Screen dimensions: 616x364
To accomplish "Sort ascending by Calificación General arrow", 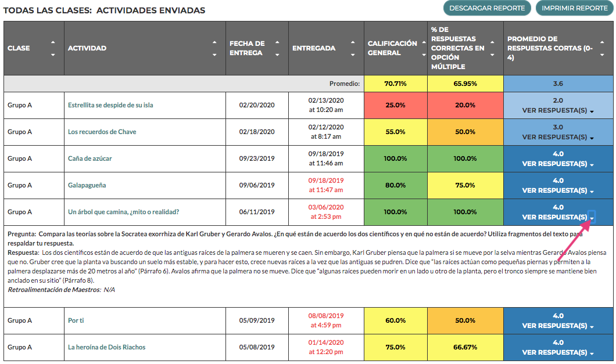I will [424, 42].
